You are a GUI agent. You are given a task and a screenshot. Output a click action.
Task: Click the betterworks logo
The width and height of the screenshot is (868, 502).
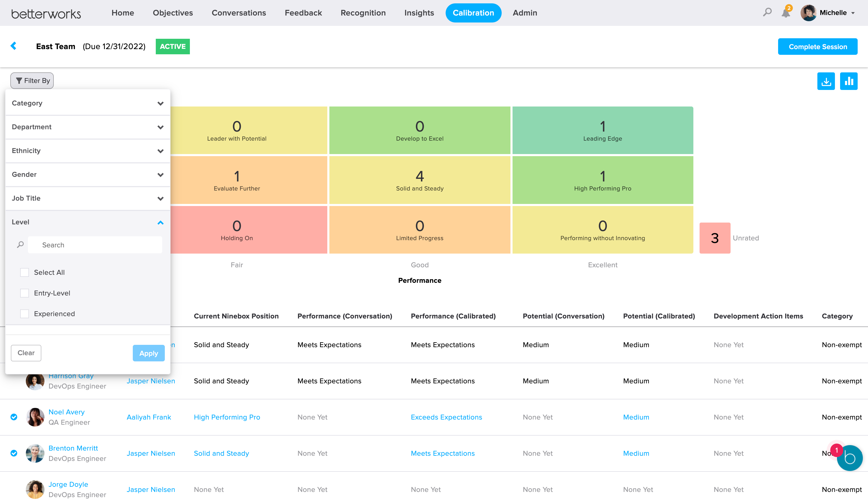tap(46, 13)
